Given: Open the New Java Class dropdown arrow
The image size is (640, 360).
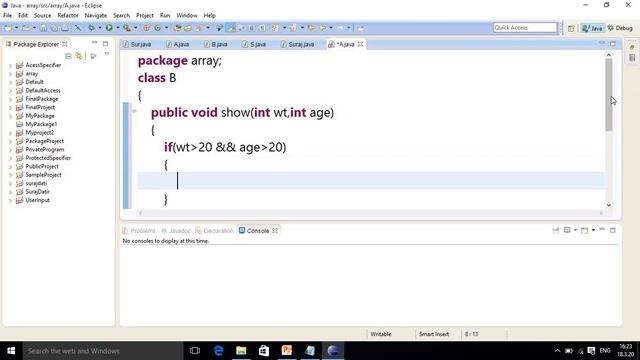Looking at the screenshot, I should 166,28.
